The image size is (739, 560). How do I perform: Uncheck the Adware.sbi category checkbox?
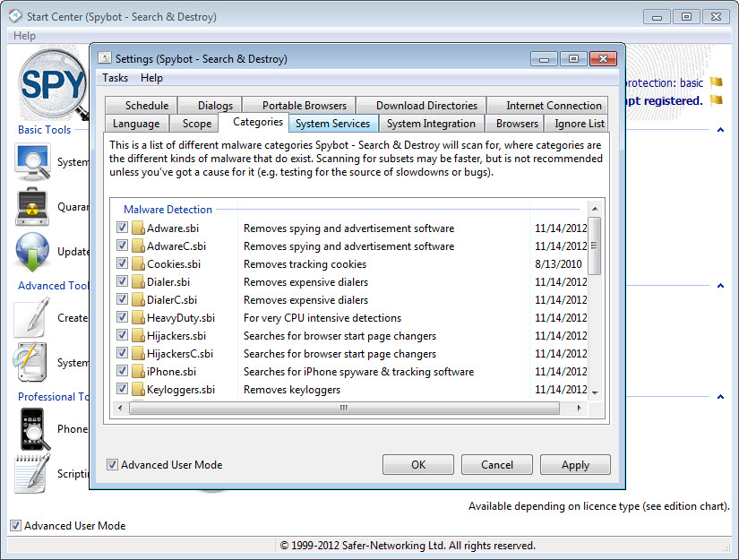pyautogui.click(x=122, y=228)
